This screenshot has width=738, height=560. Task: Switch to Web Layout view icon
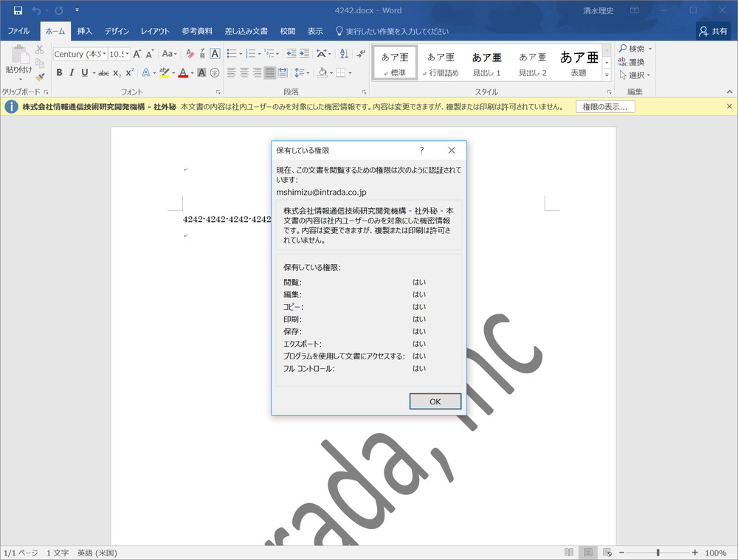607,553
